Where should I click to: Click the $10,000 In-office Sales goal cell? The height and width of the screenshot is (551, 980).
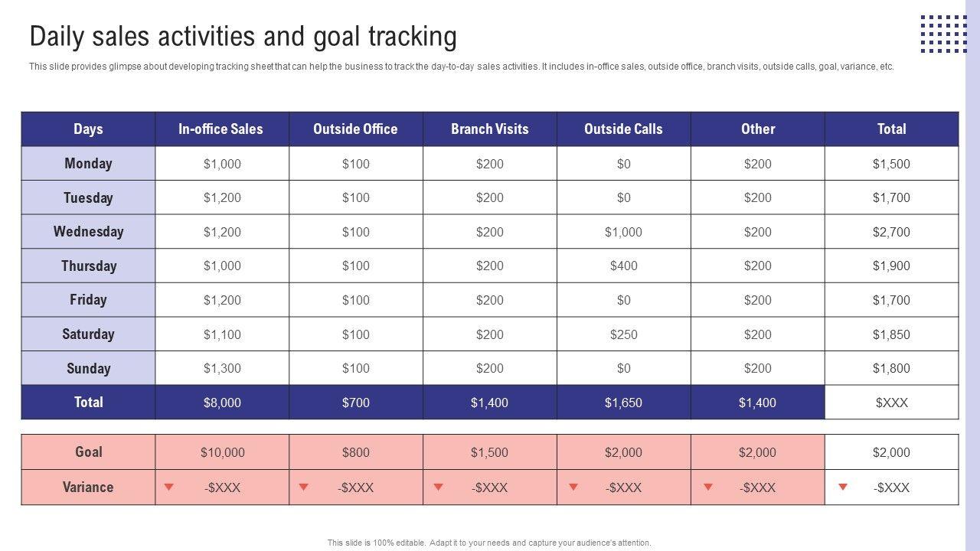pyautogui.click(x=222, y=452)
